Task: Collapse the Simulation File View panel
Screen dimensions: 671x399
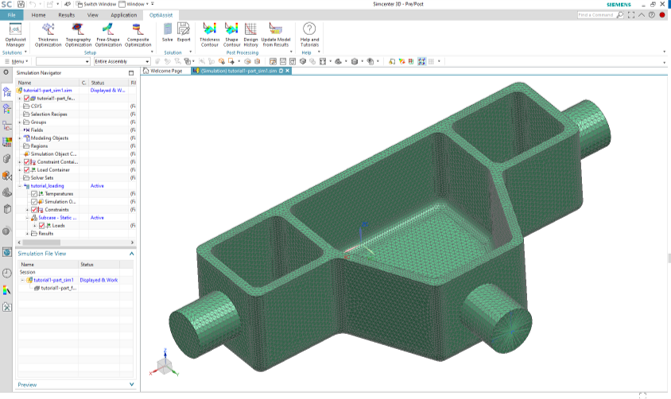Action: point(131,254)
